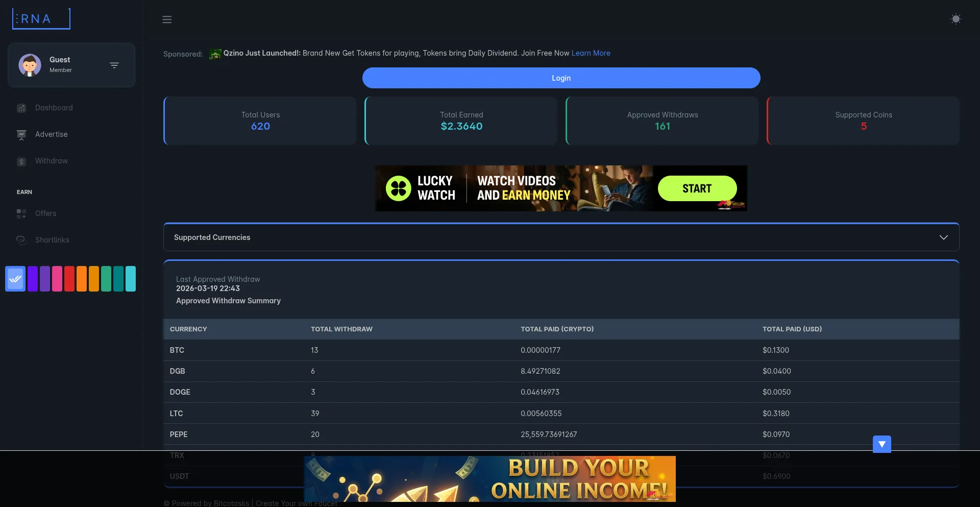Viewport: 980px width, 507px height.
Task: Click the Learn More sponsored link
Action: [x=591, y=53]
